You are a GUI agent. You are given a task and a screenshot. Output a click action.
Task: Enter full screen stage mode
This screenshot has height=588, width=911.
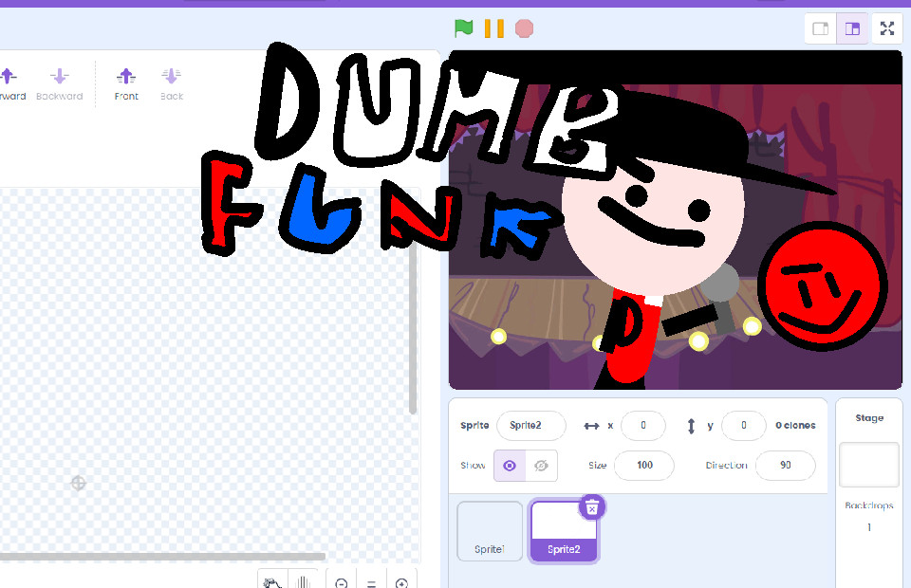coord(887,28)
